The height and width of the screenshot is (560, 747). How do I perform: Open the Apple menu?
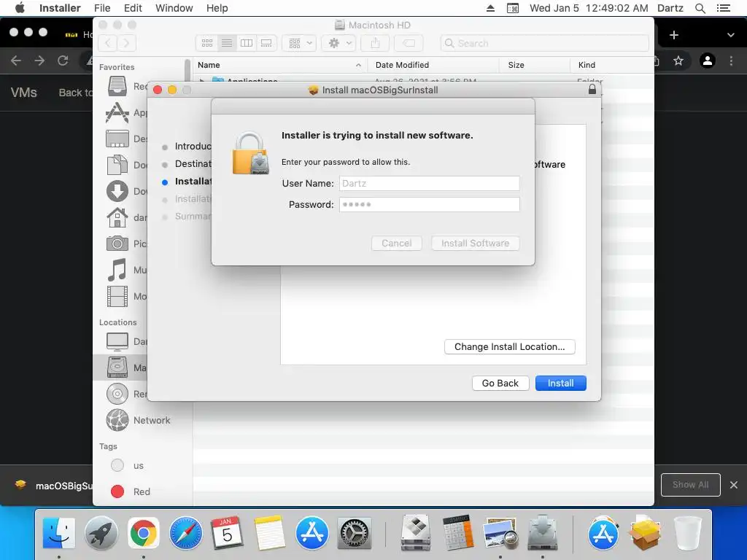(20, 8)
